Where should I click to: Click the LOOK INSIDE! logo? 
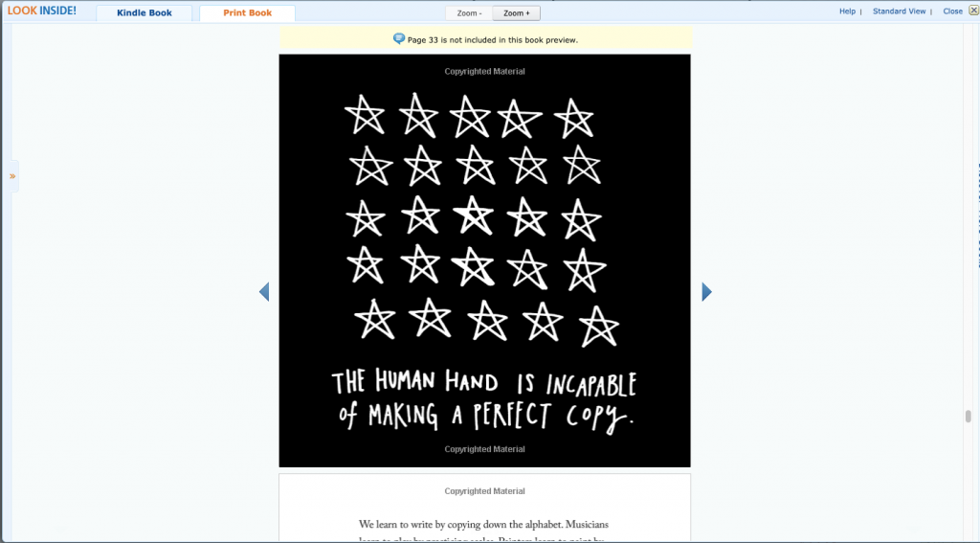pos(42,11)
